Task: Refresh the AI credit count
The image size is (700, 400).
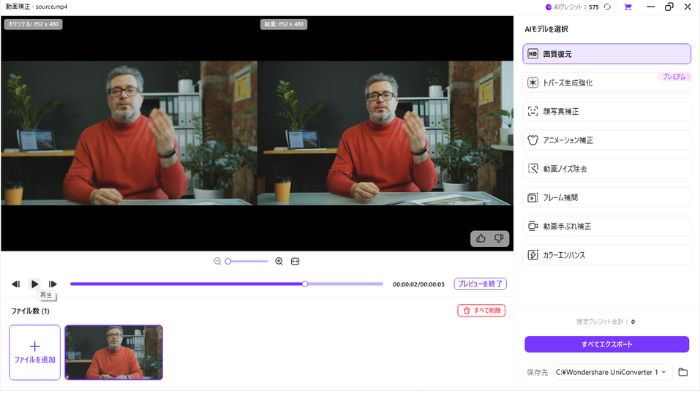Action: (607, 7)
